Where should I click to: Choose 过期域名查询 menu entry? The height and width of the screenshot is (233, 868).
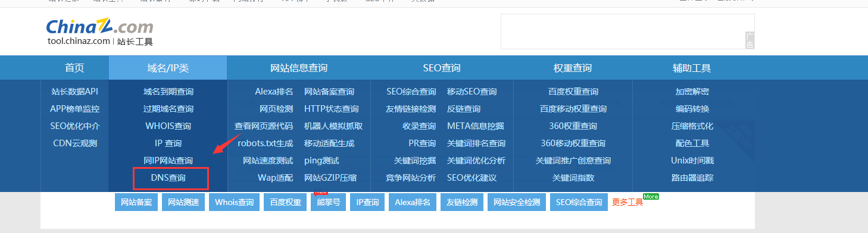pyautogui.click(x=168, y=109)
